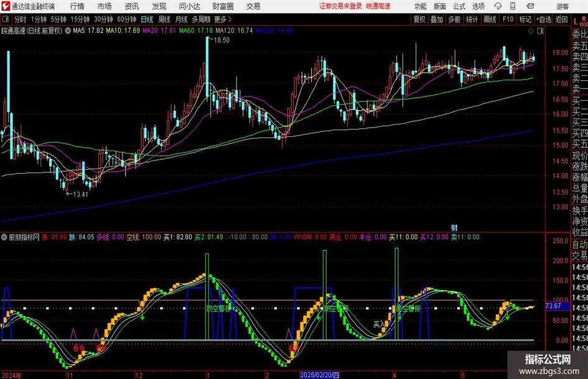The width and height of the screenshot is (588, 379).
Task: Open the 行情 menu
Action: pos(77,6)
